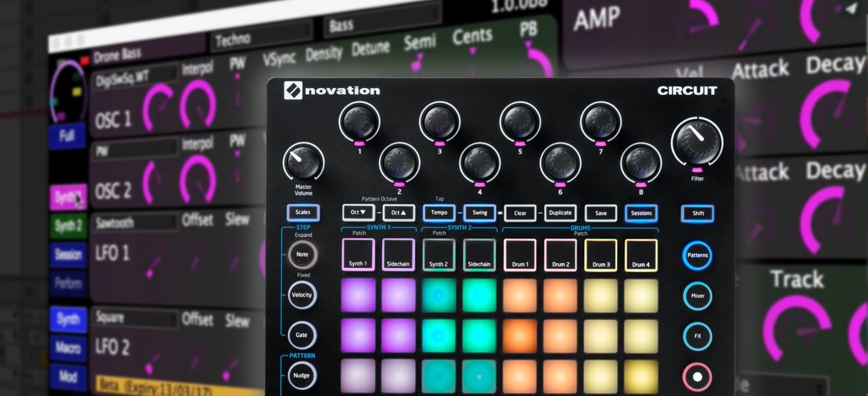The image size is (868, 396).
Task: Select the Drum 3 track pad
Action: pyautogui.click(x=601, y=255)
